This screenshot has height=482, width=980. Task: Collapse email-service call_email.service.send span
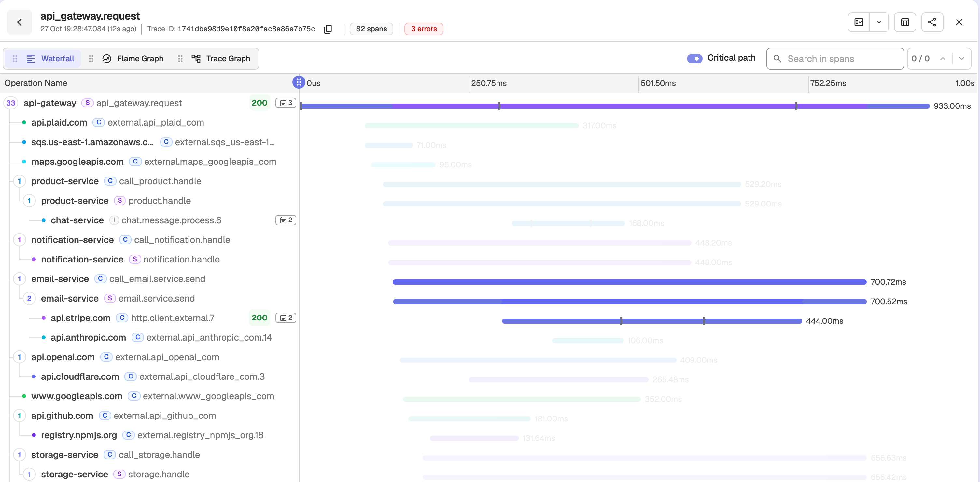[20, 279]
